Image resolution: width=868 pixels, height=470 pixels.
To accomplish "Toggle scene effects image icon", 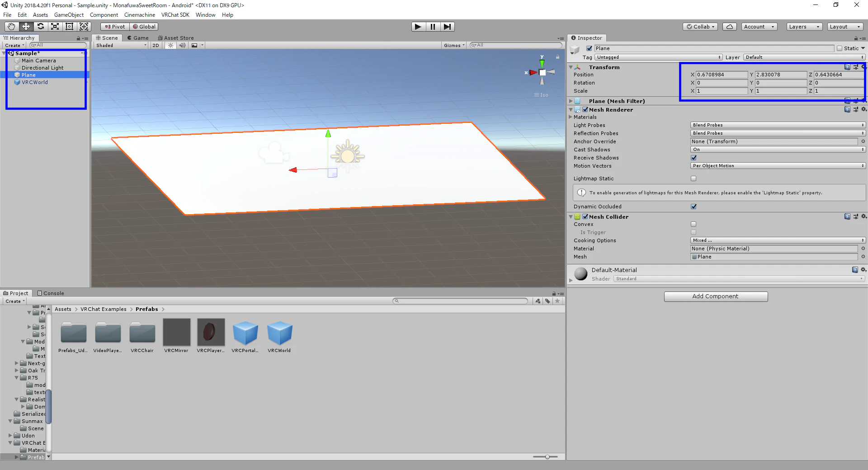I will point(194,45).
